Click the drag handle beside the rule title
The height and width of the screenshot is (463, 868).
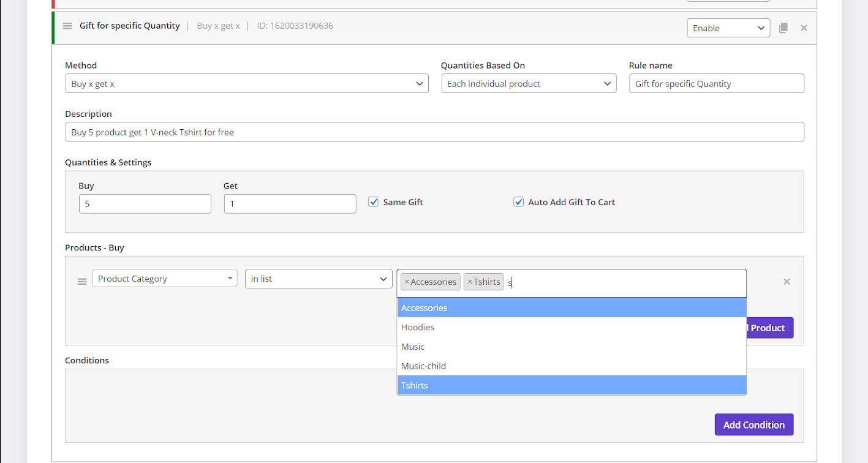tap(67, 26)
